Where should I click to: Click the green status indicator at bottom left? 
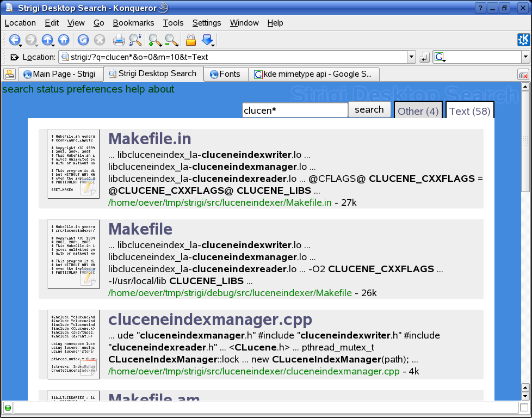tap(8, 408)
